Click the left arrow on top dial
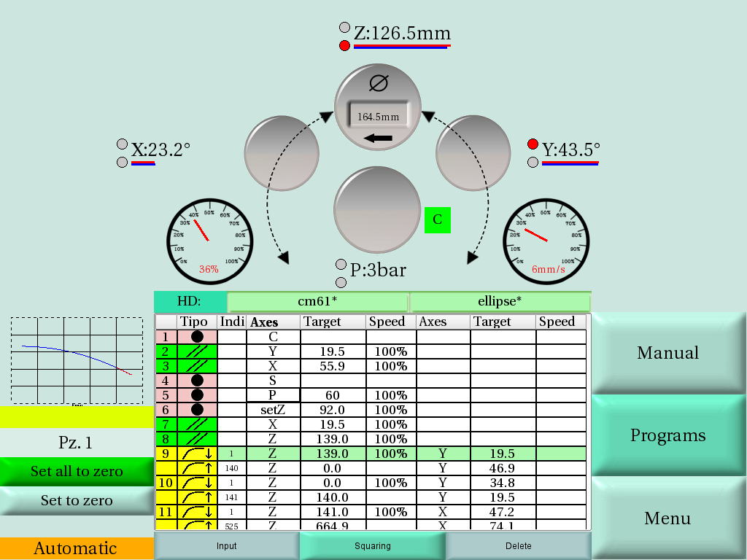This screenshot has width=747, height=560. point(378,138)
